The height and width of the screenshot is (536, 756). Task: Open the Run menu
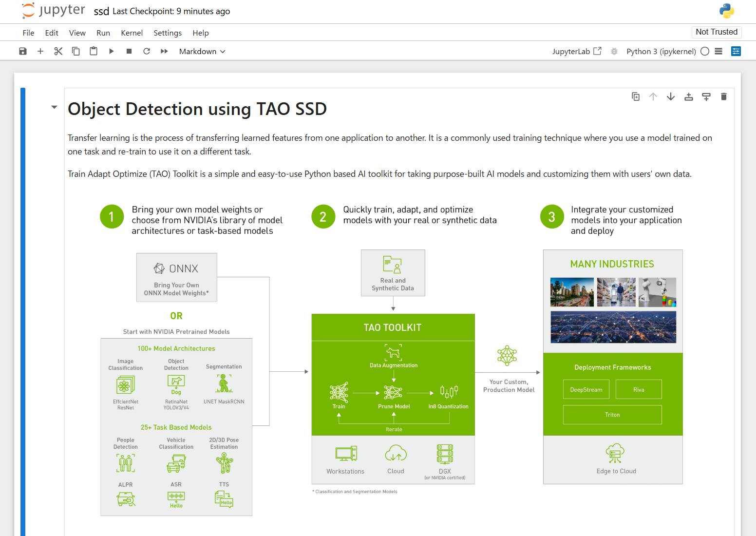tap(103, 33)
